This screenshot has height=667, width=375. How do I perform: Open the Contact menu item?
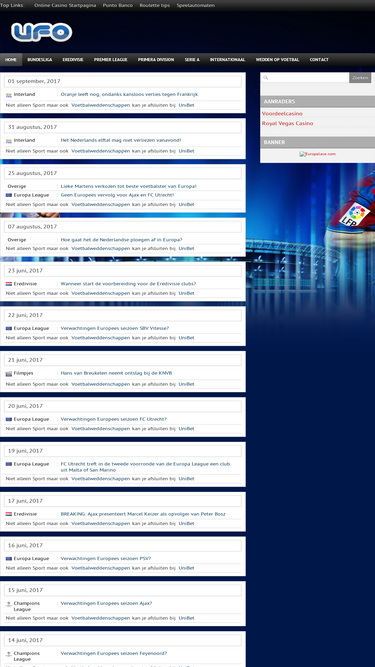click(319, 60)
